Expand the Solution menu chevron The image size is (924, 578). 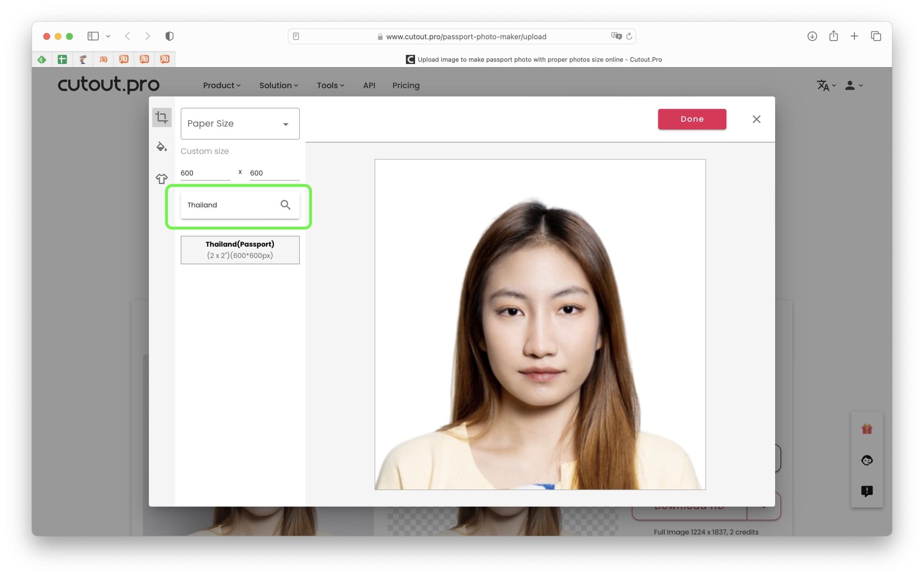[296, 85]
